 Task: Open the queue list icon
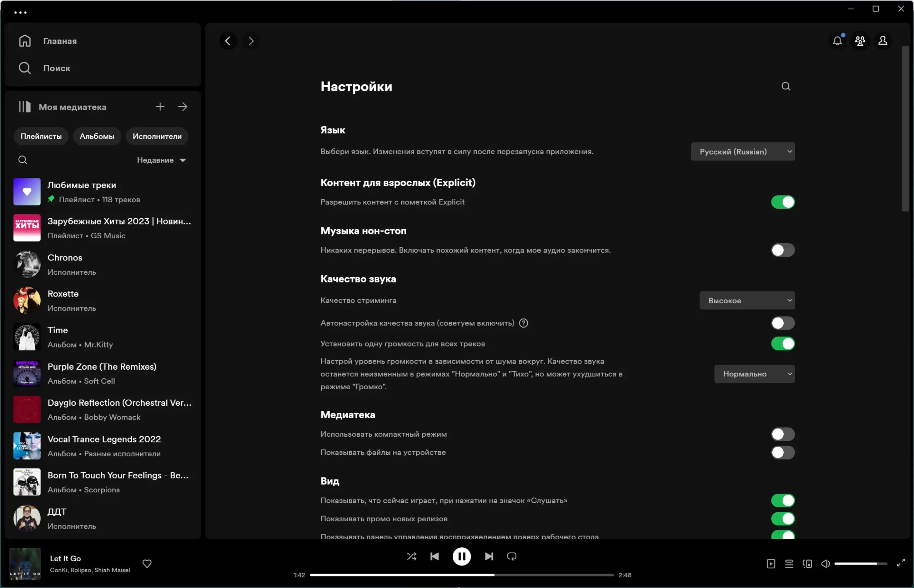coord(789,564)
